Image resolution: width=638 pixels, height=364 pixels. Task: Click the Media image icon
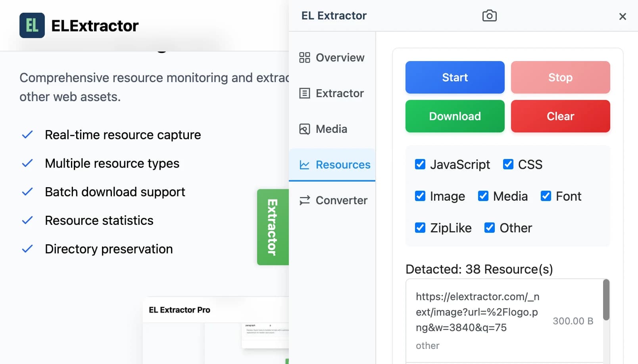click(x=304, y=129)
